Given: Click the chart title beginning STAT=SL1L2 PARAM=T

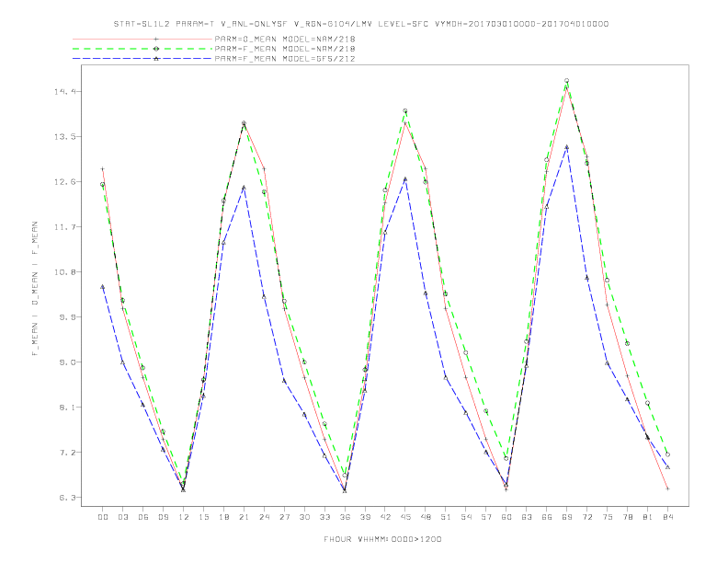Looking at the screenshot, I should click(x=360, y=24).
